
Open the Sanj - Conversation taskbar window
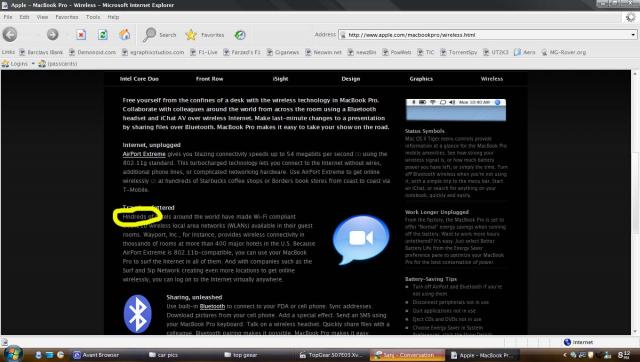click(407, 355)
